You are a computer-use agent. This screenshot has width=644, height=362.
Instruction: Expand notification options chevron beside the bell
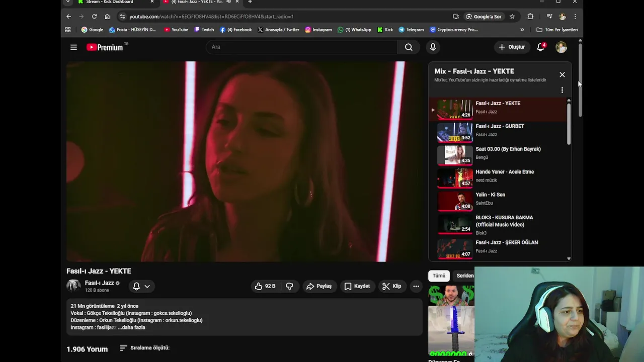pyautogui.click(x=147, y=286)
